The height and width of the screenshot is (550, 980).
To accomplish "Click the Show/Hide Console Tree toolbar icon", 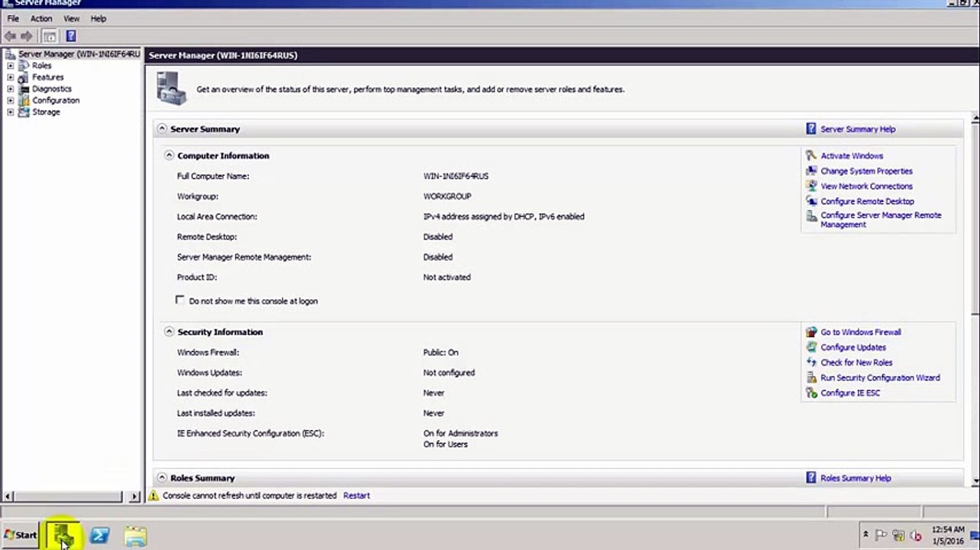I will tap(50, 36).
